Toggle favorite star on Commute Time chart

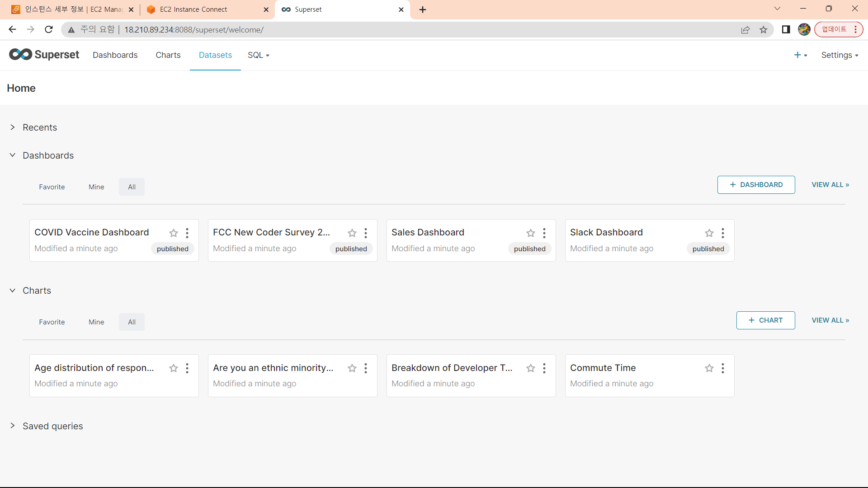pos(709,368)
